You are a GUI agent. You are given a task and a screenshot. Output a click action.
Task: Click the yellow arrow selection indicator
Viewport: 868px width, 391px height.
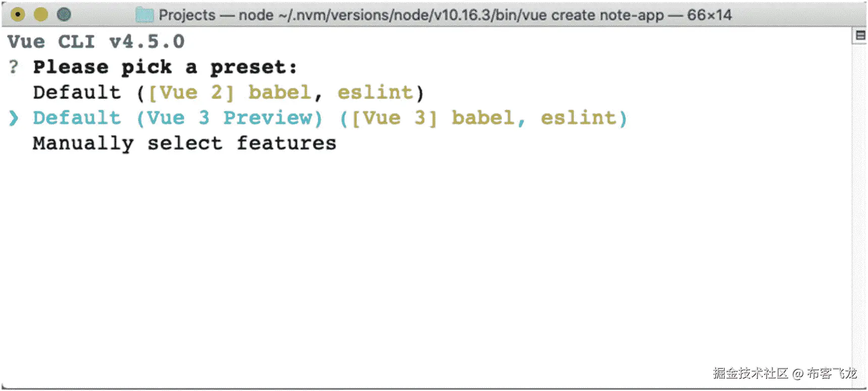pyautogui.click(x=13, y=117)
